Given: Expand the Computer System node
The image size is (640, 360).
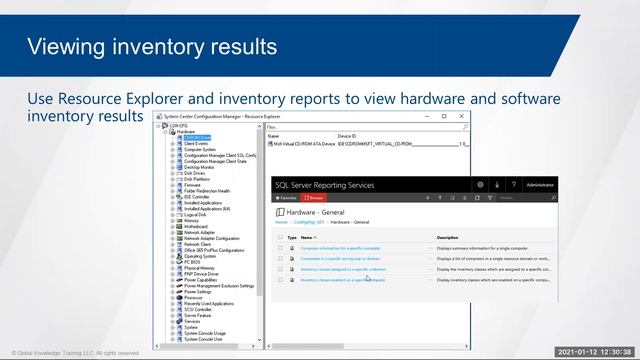Looking at the screenshot, I should (x=172, y=150).
